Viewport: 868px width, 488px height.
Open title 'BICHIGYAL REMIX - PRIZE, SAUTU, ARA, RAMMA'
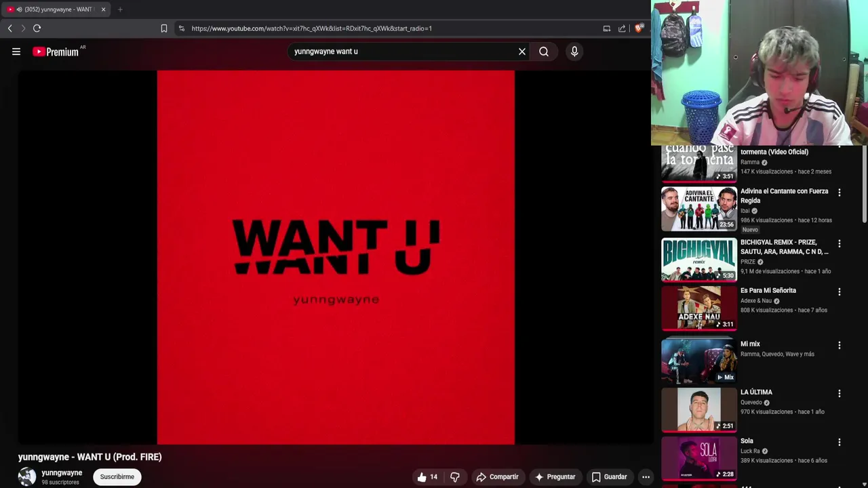pos(785,247)
